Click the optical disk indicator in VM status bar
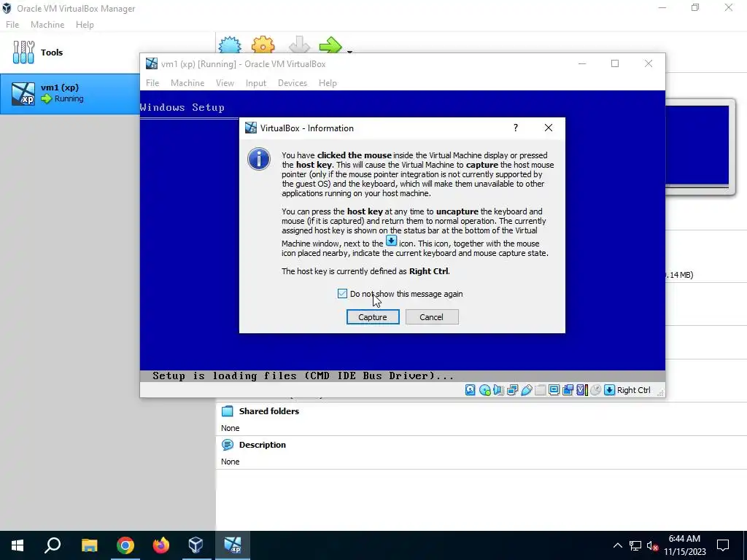This screenshot has height=560, width=747. (485, 390)
